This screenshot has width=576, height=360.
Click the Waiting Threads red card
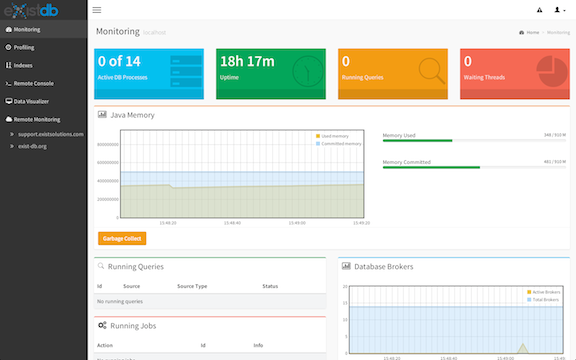coord(515,74)
